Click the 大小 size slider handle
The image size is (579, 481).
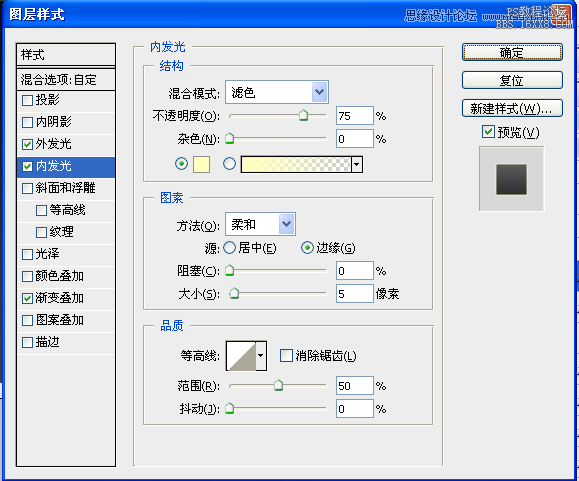point(234,293)
